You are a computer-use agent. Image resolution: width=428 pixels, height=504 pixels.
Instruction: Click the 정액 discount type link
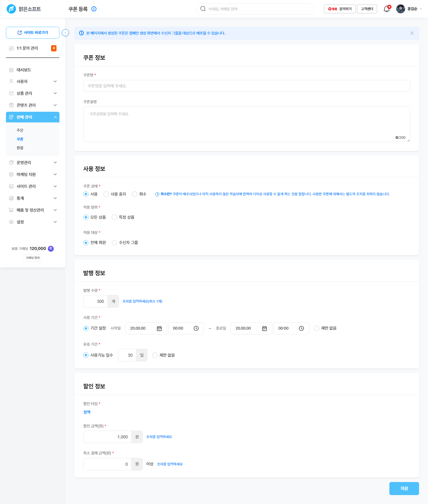(x=87, y=412)
